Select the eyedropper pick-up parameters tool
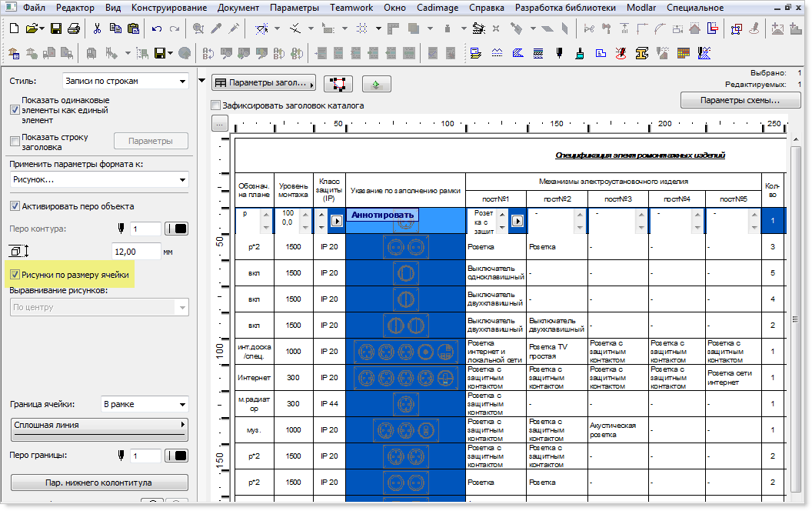The width and height of the screenshot is (812, 511). (217, 28)
